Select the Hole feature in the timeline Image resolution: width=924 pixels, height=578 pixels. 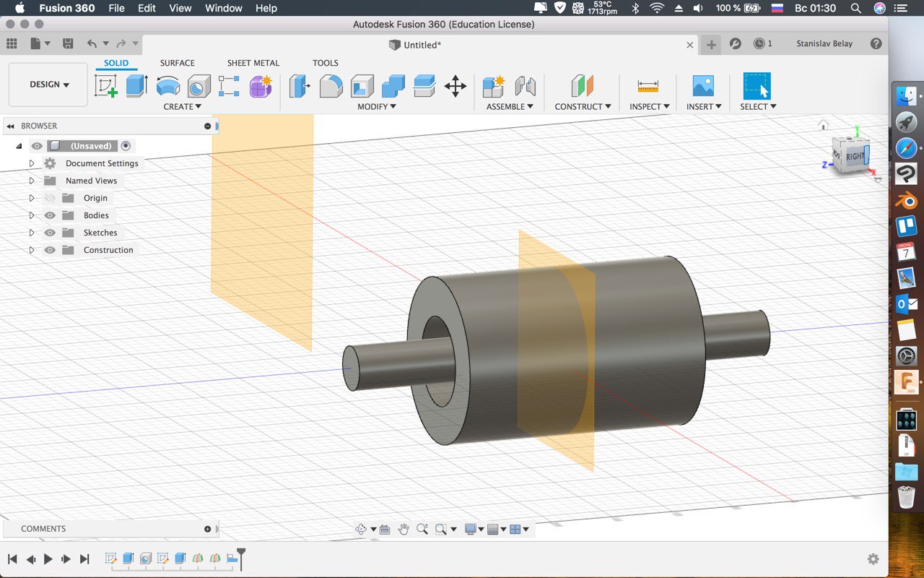tap(146, 558)
